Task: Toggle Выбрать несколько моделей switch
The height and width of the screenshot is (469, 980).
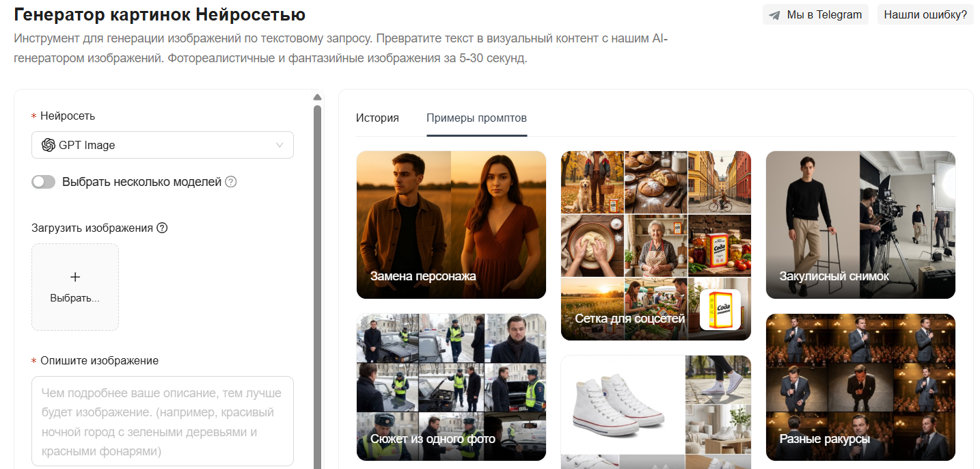Action: (x=44, y=182)
